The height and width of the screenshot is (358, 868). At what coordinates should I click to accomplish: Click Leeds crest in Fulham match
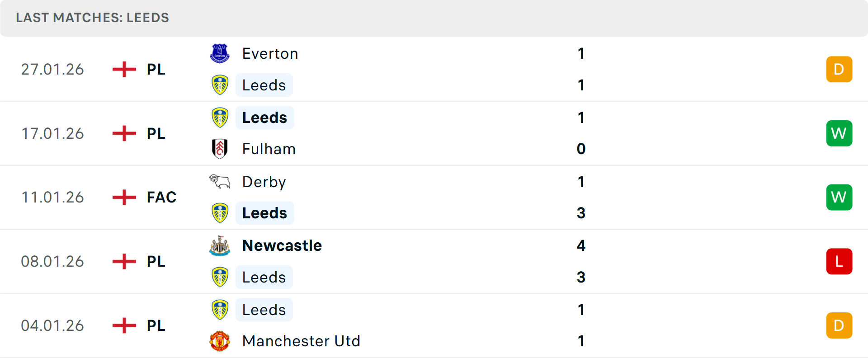click(x=220, y=118)
